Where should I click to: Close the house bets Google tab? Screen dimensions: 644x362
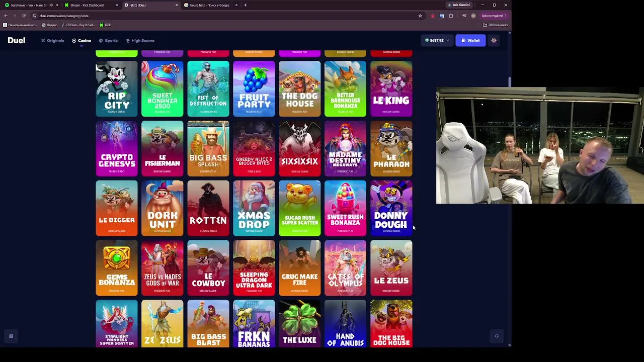pos(236,5)
